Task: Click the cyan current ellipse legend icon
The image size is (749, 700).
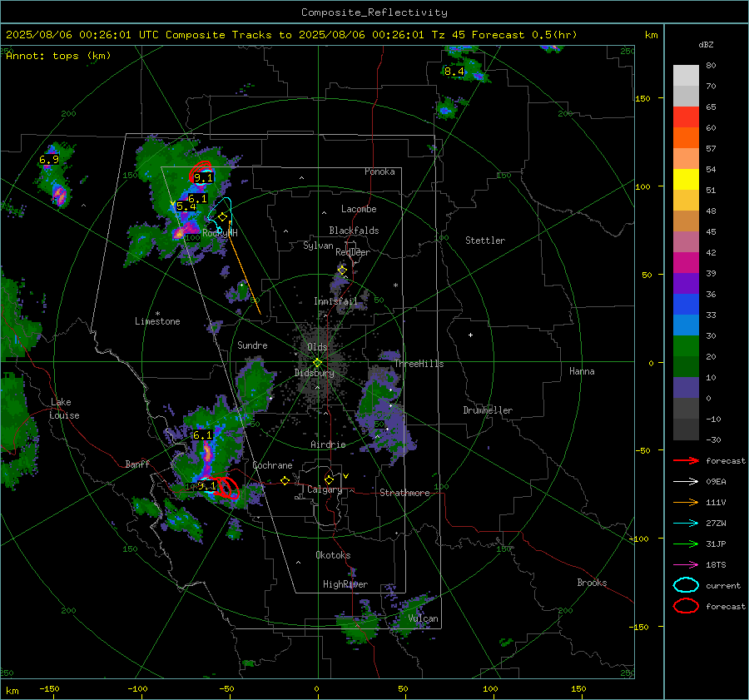Action: pyautogui.click(x=686, y=585)
